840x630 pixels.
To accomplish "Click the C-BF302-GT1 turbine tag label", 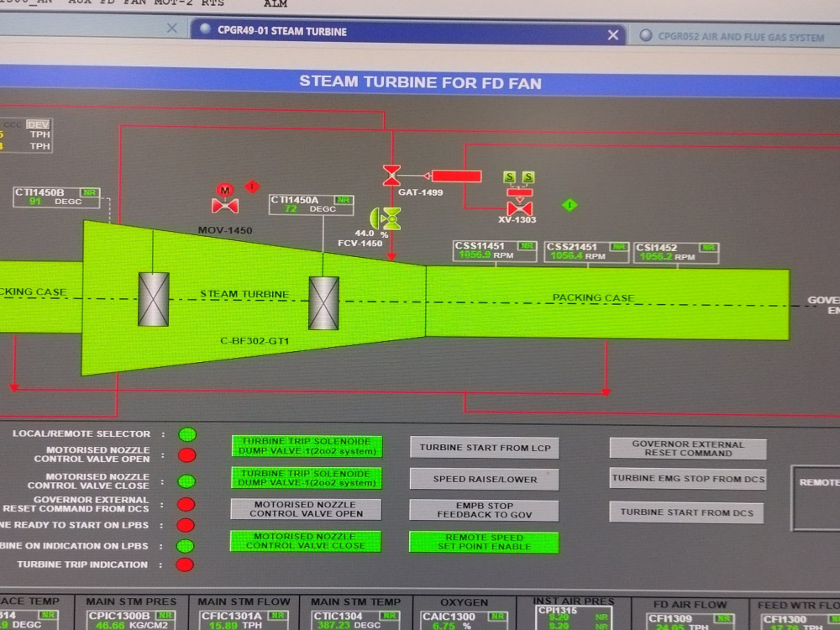I will (x=255, y=341).
